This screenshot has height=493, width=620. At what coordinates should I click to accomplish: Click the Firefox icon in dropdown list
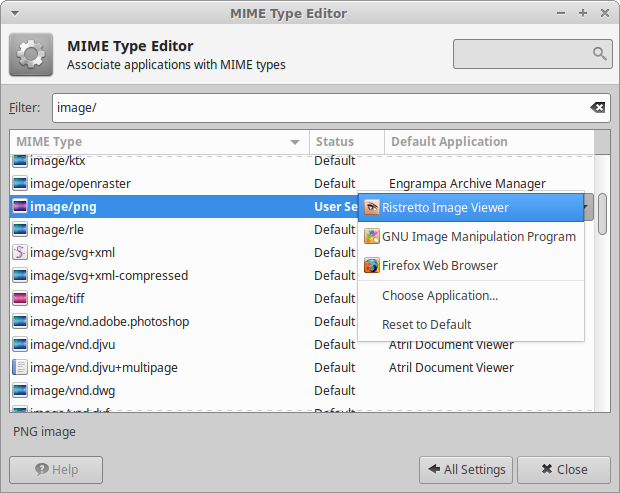372,266
